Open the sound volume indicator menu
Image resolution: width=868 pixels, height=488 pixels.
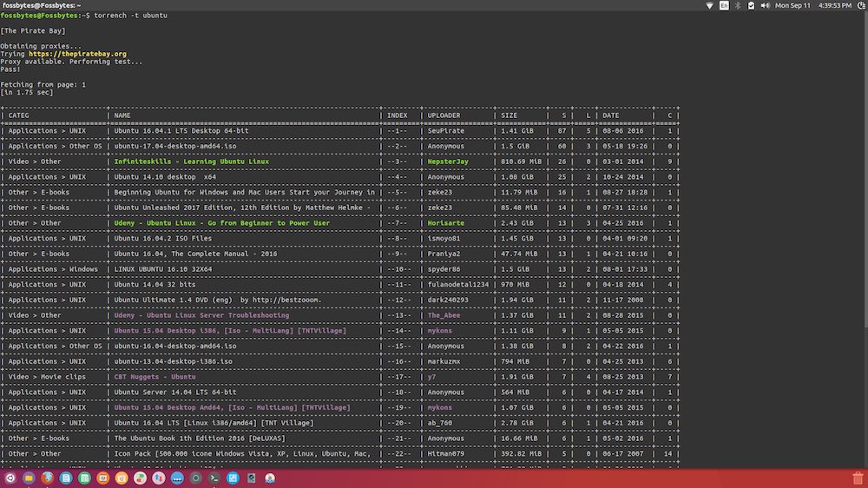[765, 6]
